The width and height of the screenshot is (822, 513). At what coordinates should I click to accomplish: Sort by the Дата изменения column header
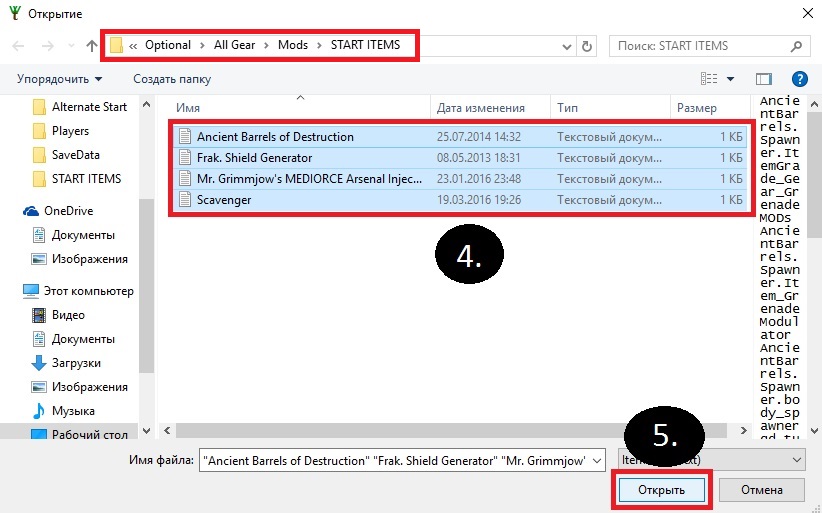pos(481,108)
